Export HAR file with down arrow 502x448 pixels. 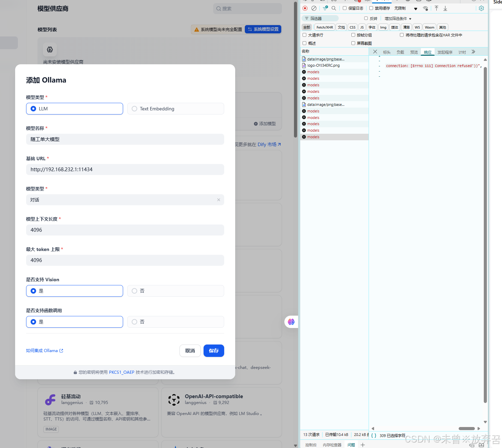[x=445, y=8]
